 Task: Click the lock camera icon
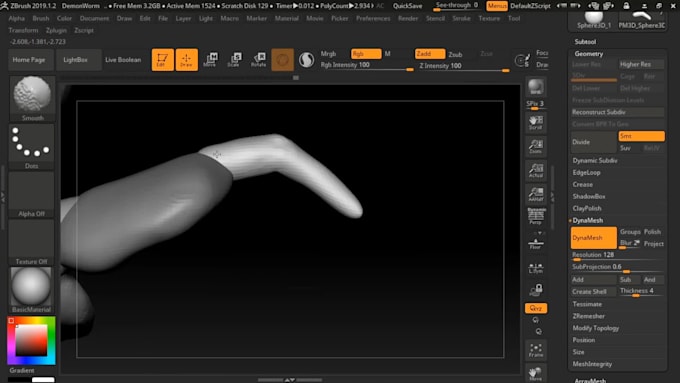pos(536,290)
